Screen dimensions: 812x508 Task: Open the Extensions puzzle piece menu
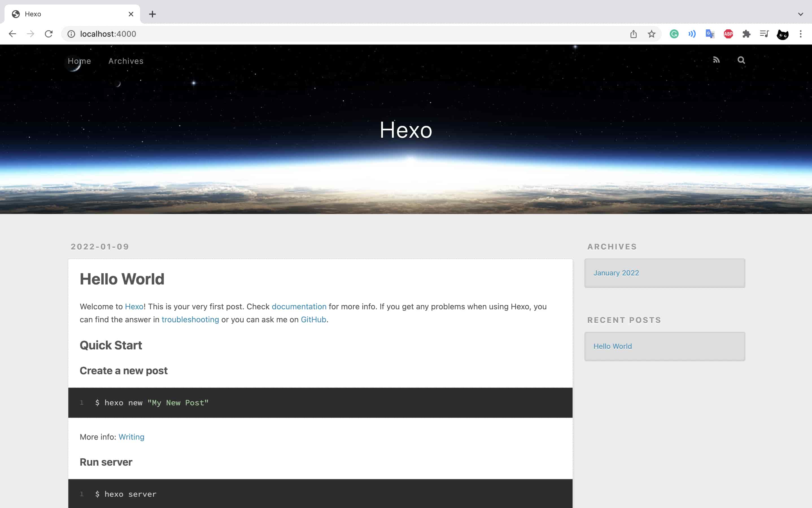click(746, 34)
